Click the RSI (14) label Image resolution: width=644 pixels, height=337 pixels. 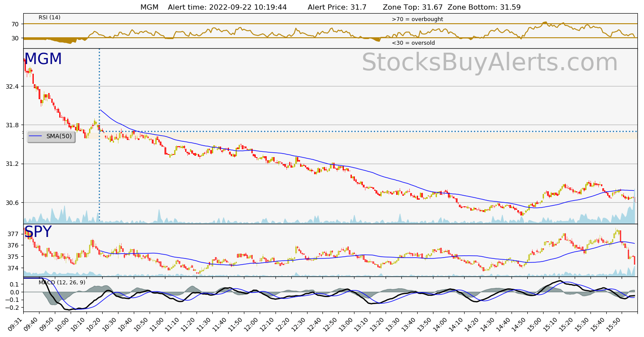tap(50, 18)
